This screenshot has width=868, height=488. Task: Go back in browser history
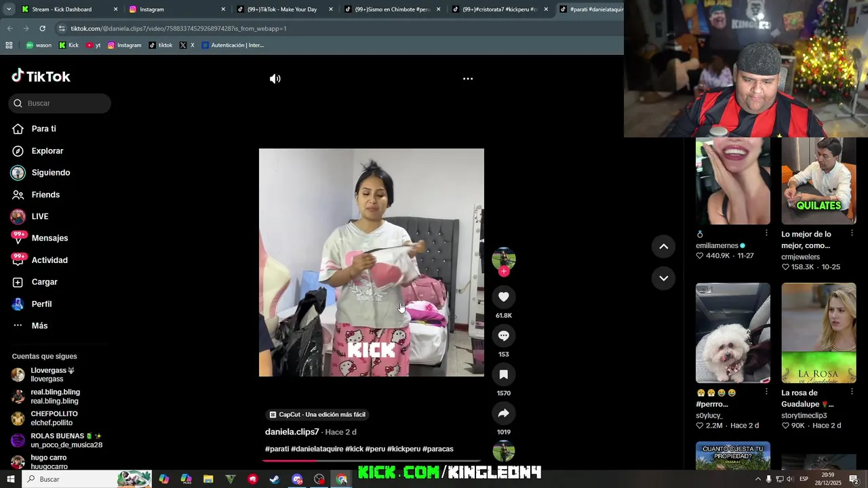[x=9, y=28]
